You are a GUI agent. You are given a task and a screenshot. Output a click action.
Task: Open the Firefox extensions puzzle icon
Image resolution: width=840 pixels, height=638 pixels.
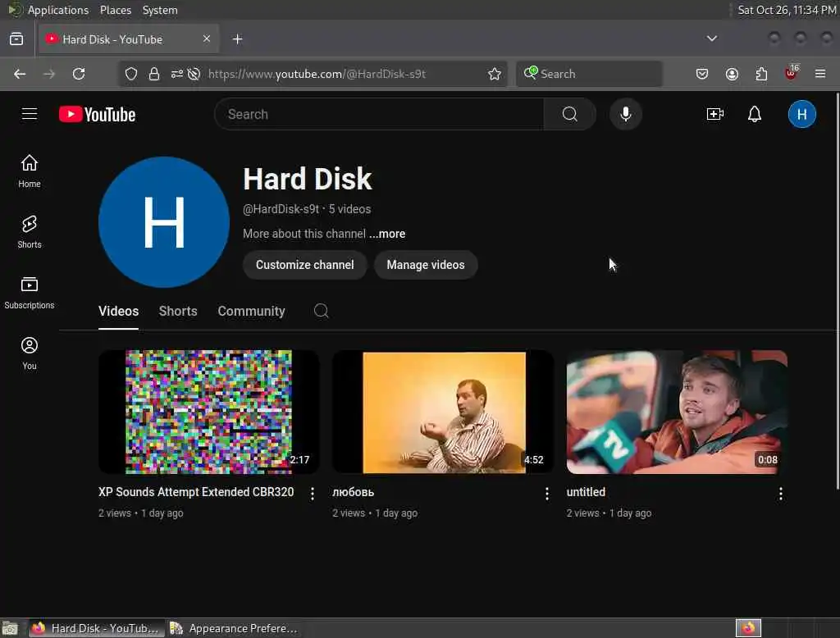tap(761, 74)
